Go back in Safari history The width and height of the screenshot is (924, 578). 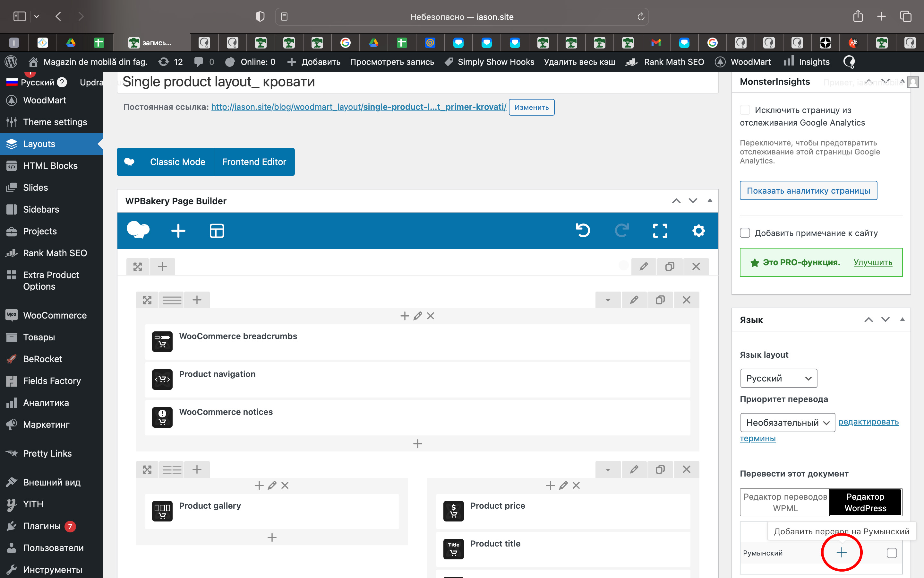click(x=58, y=16)
